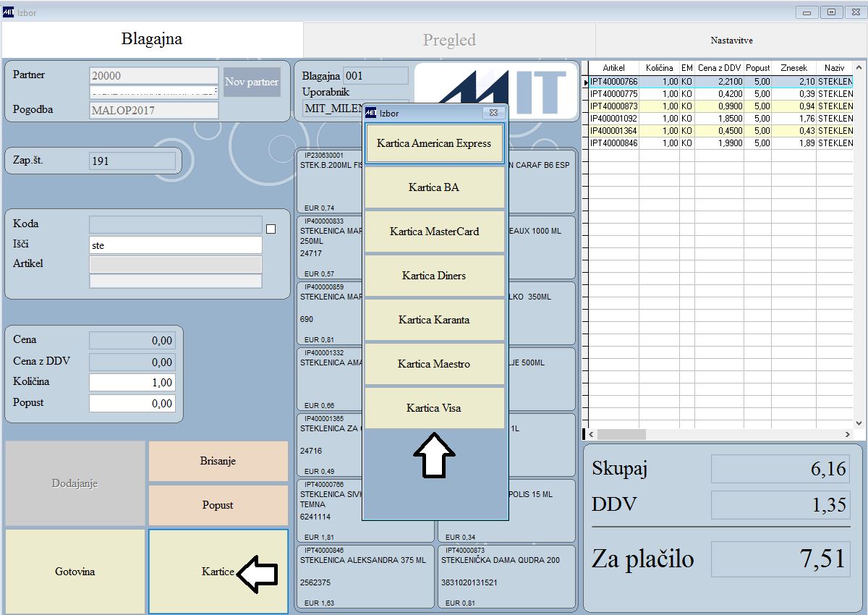Click the Nov partner button
This screenshot has width=868, height=615.
coord(251,82)
